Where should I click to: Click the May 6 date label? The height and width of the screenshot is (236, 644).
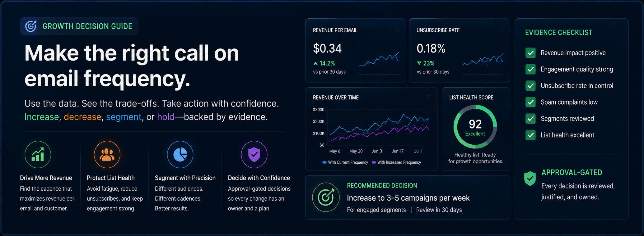pyautogui.click(x=335, y=151)
